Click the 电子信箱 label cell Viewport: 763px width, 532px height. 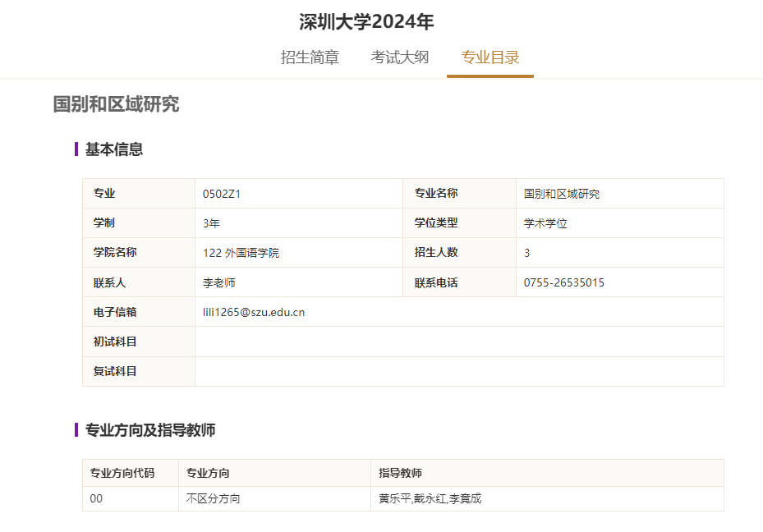(139, 312)
